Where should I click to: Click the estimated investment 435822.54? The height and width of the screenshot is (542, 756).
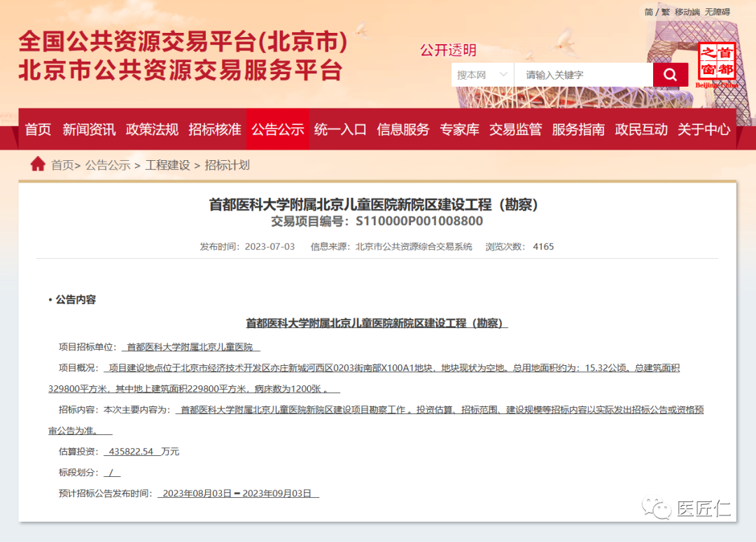[x=131, y=451]
